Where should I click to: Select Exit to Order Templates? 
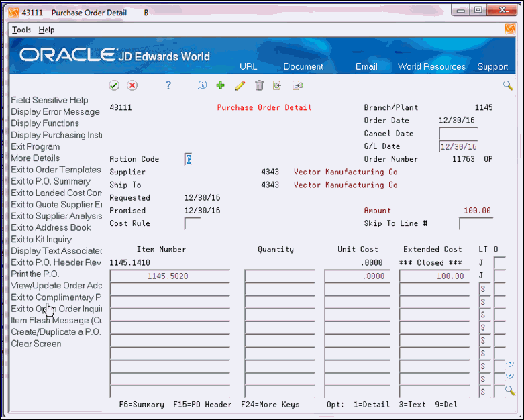(56, 170)
